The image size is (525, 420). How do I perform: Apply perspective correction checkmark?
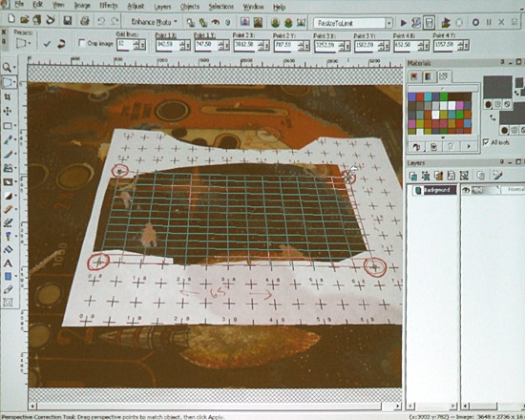(x=47, y=44)
